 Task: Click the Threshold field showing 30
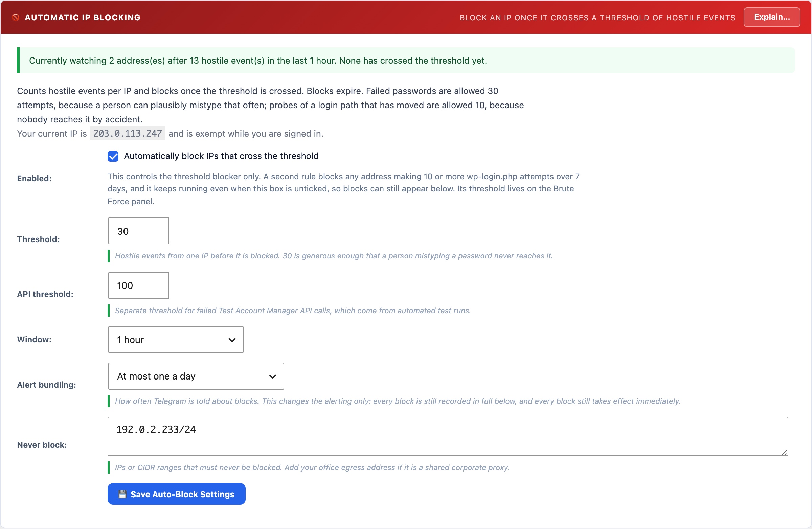138,231
